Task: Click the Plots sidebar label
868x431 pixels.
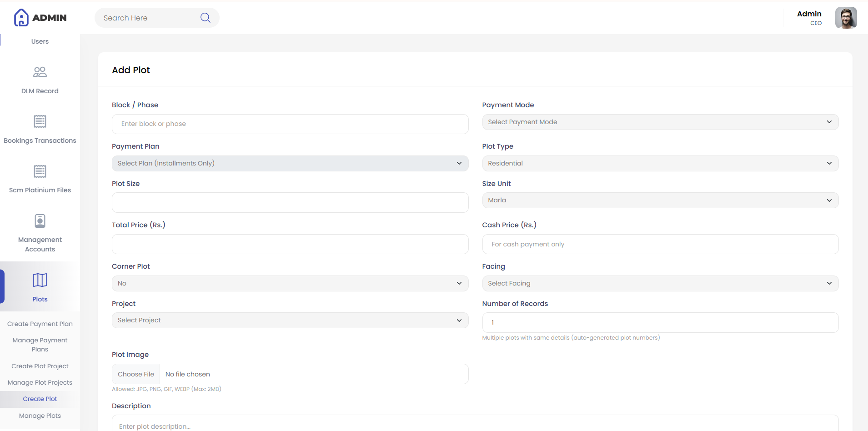Action: (x=40, y=299)
